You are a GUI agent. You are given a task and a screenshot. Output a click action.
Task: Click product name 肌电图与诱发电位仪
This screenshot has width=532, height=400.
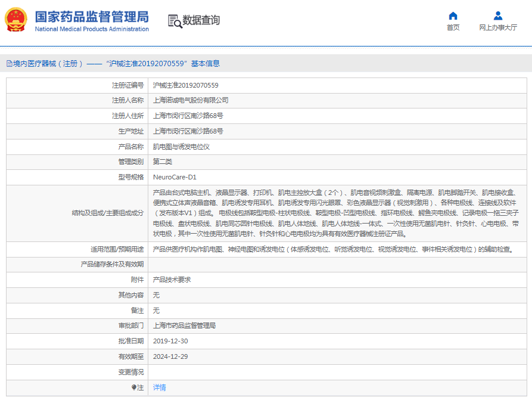coord(181,147)
